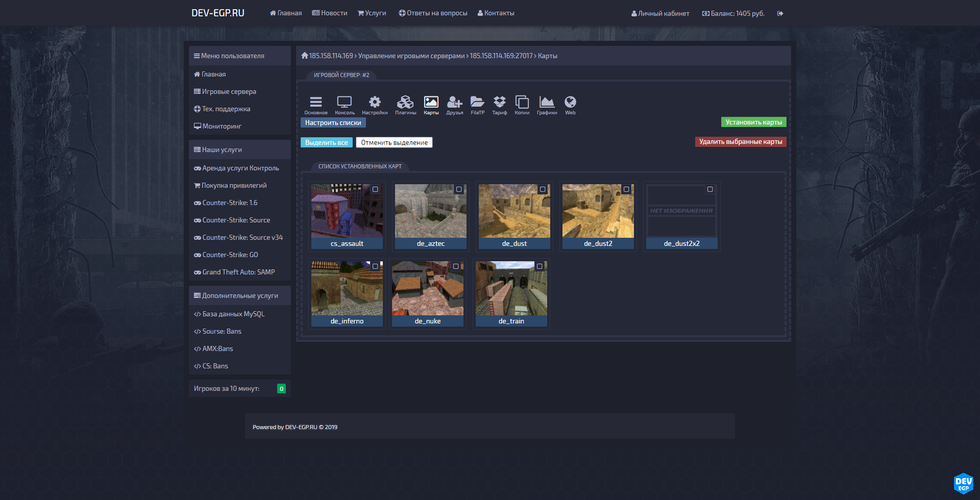This screenshot has width=980, height=500.
Task: Click the logout arrow icon in header
Action: click(x=780, y=13)
